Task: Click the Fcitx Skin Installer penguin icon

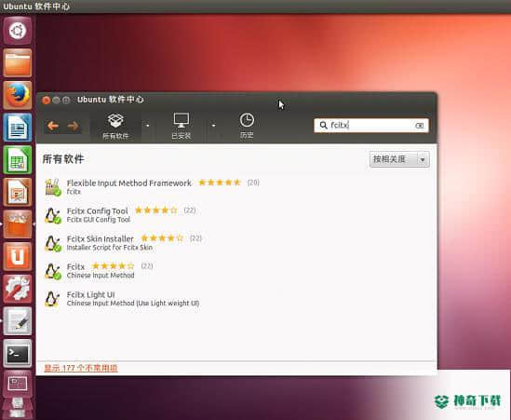Action: (x=52, y=244)
